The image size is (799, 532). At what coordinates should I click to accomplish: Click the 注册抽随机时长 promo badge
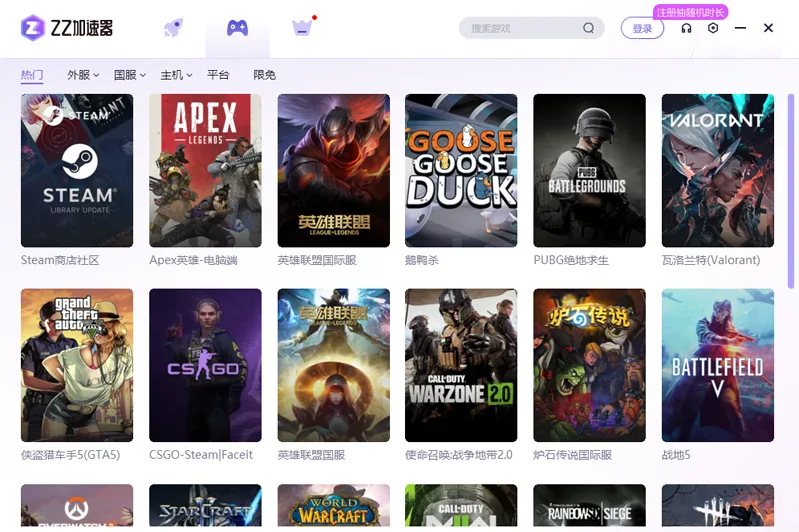tap(690, 12)
